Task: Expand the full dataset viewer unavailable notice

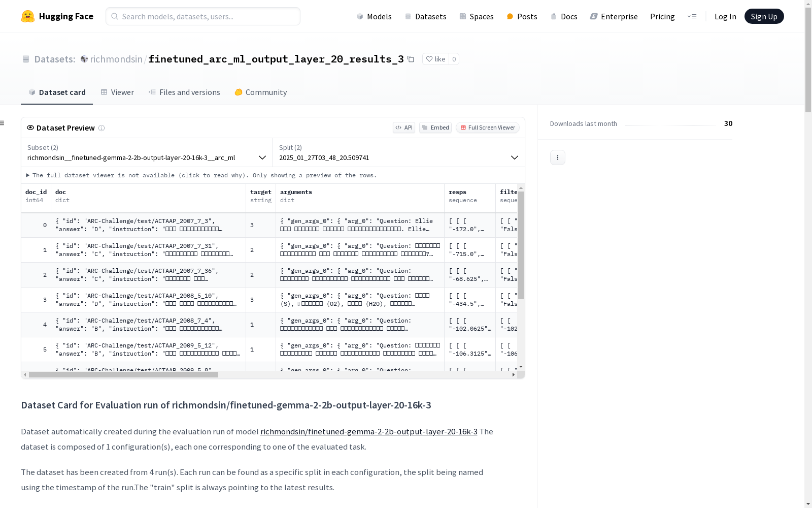Action: click(201, 175)
